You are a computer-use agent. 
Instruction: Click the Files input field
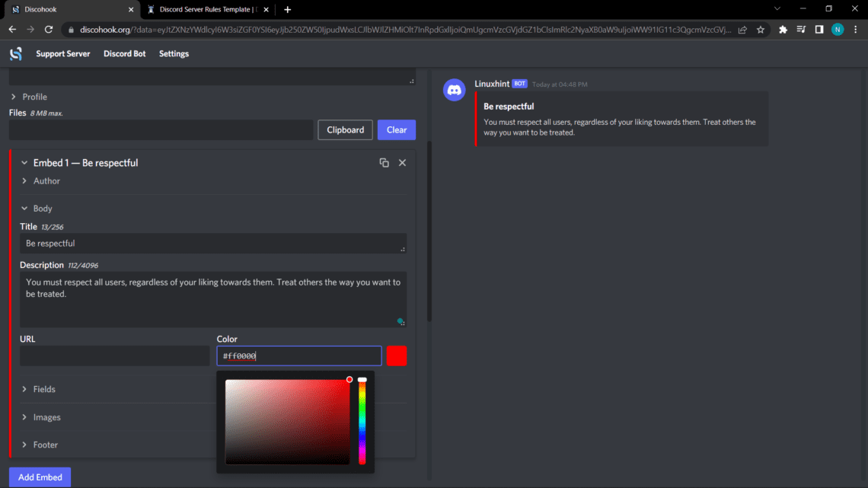(161, 130)
